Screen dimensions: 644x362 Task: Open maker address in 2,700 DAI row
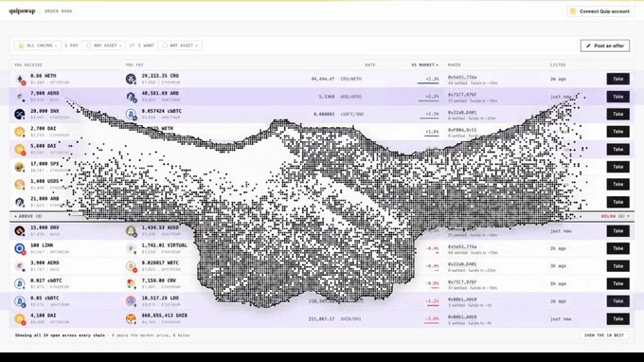[x=462, y=130]
